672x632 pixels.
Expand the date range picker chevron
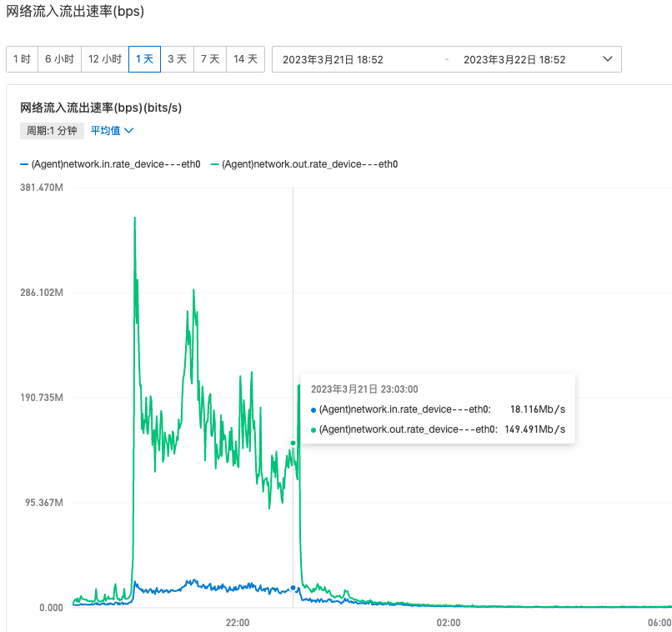tap(607, 59)
